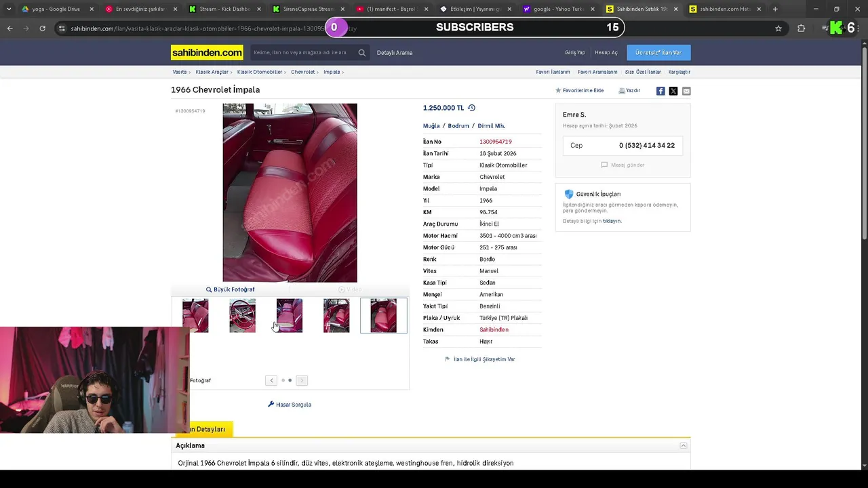Image resolution: width=868 pixels, height=488 pixels.
Task: Go to Impala breadcrumb
Action: point(332,72)
